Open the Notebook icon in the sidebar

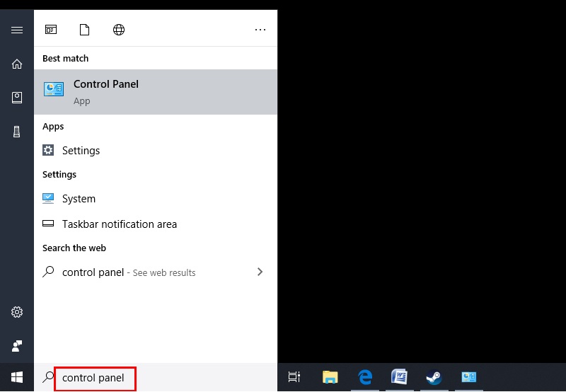point(17,98)
